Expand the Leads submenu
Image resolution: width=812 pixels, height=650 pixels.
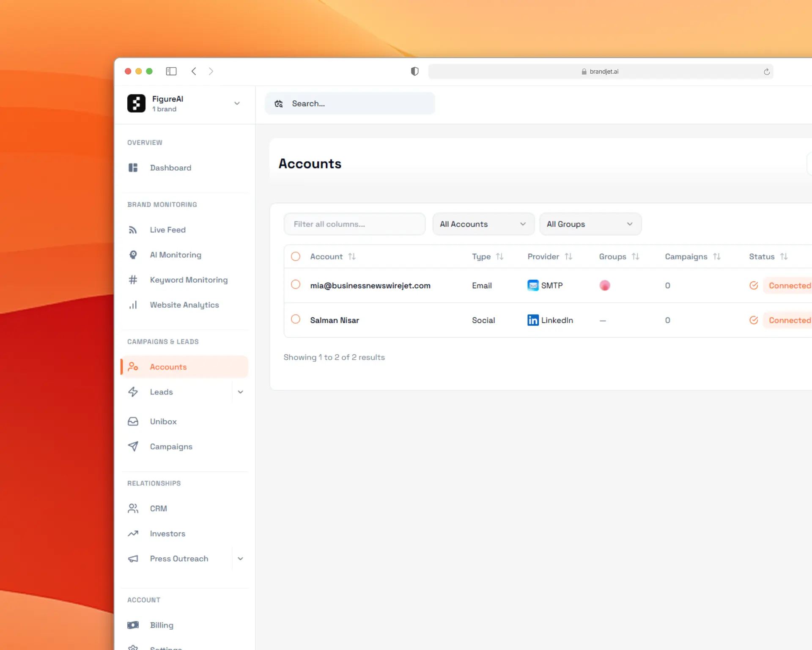(x=241, y=392)
